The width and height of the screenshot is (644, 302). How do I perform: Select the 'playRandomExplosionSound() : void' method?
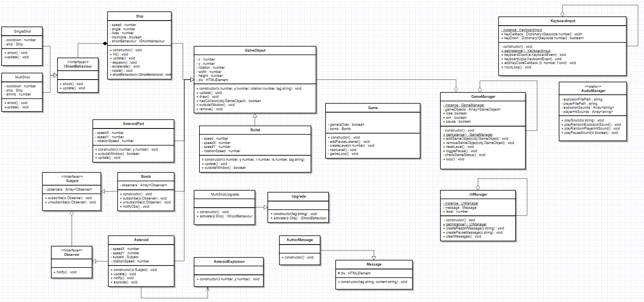(591, 125)
